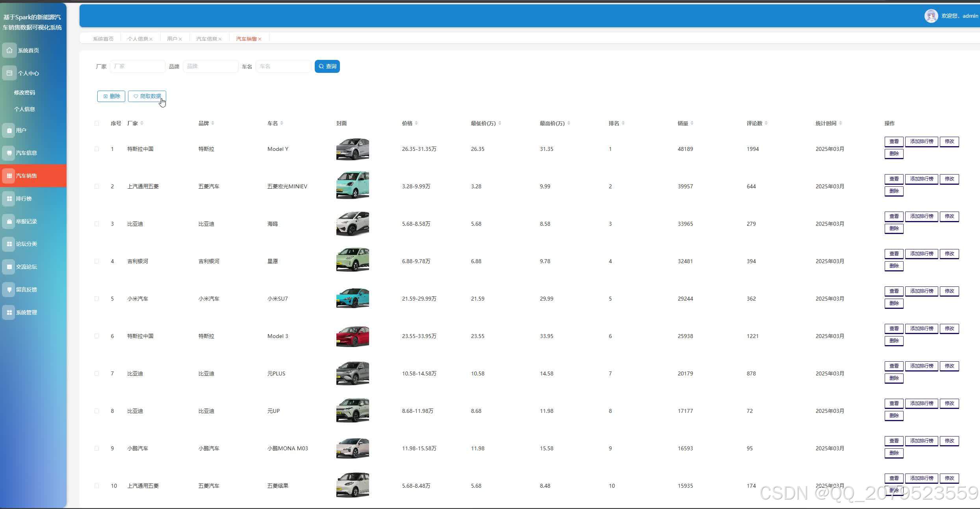Select the checkbox for row Model Y
This screenshot has height=509, width=980.
97,149
